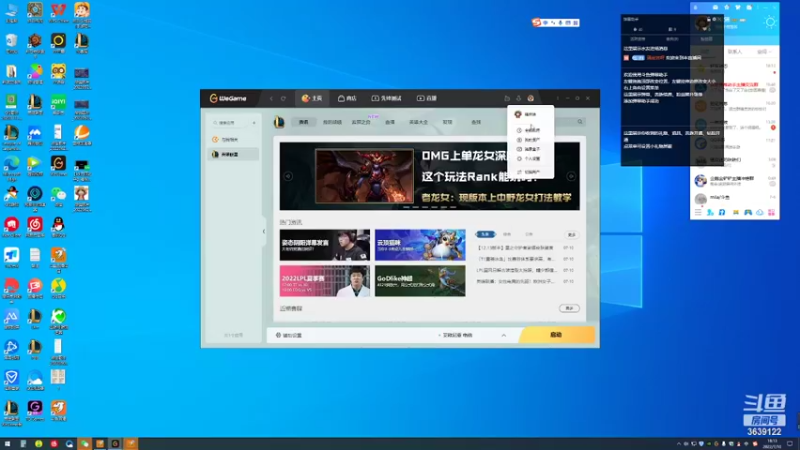Go back with WeGame's back arrow

271,98
